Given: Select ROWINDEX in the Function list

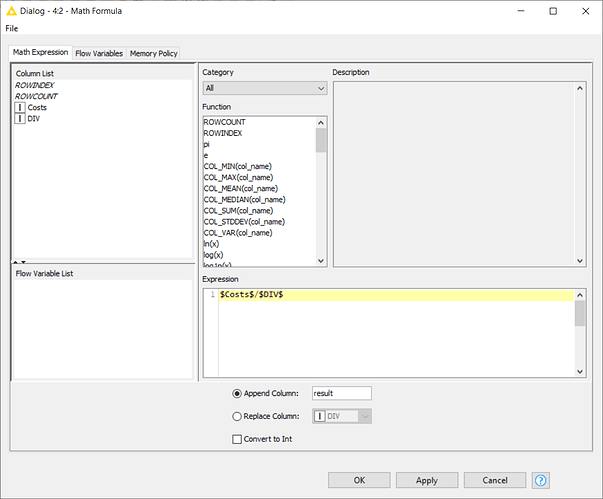Looking at the screenshot, I should 223,133.
